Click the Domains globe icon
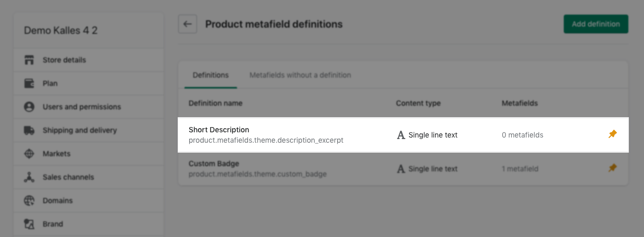The width and height of the screenshot is (644, 237). [29, 201]
